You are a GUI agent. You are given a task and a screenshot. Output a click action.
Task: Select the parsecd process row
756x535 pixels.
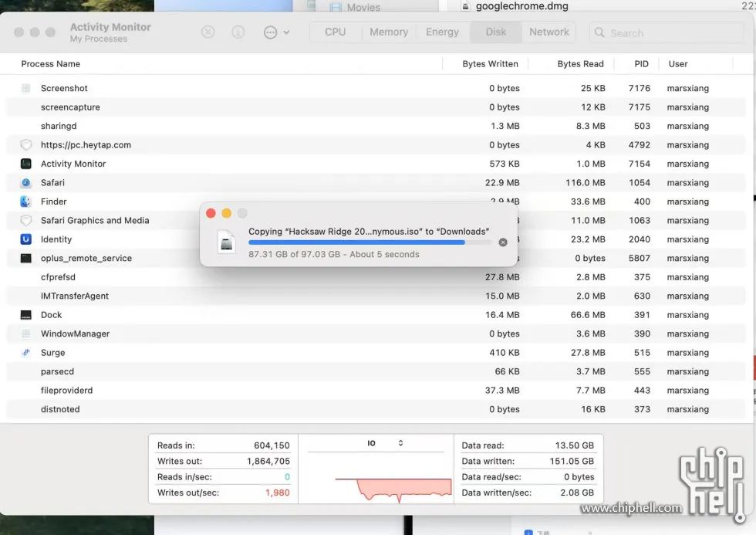click(x=376, y=371)
